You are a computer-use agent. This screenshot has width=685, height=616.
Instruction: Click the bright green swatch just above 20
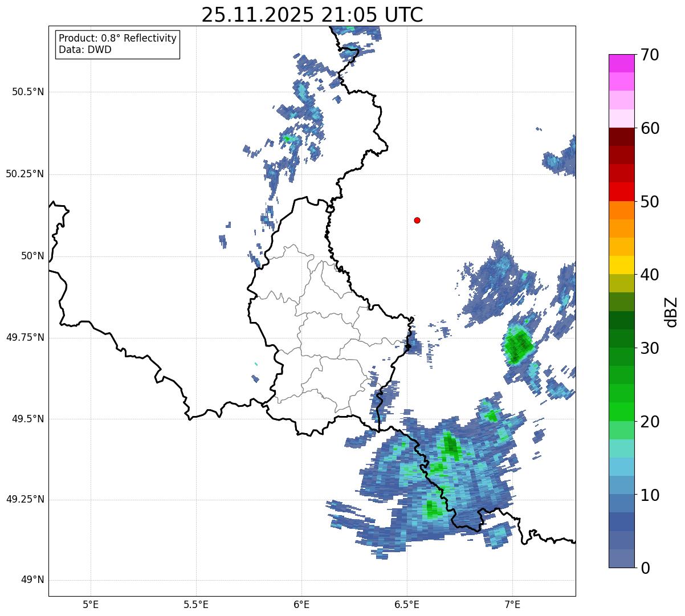622,412
